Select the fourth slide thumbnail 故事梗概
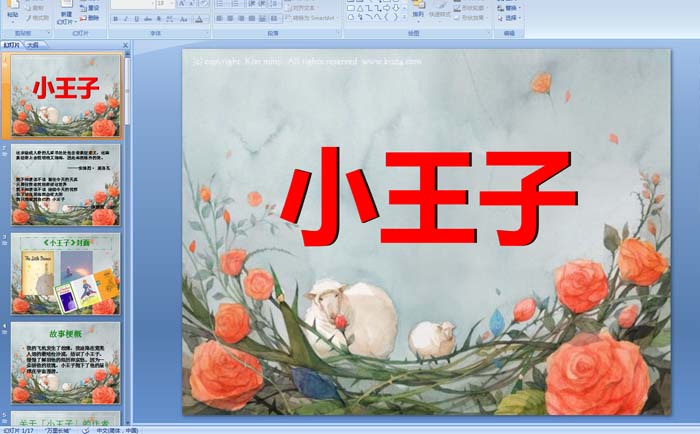 [x=65, y=362]
